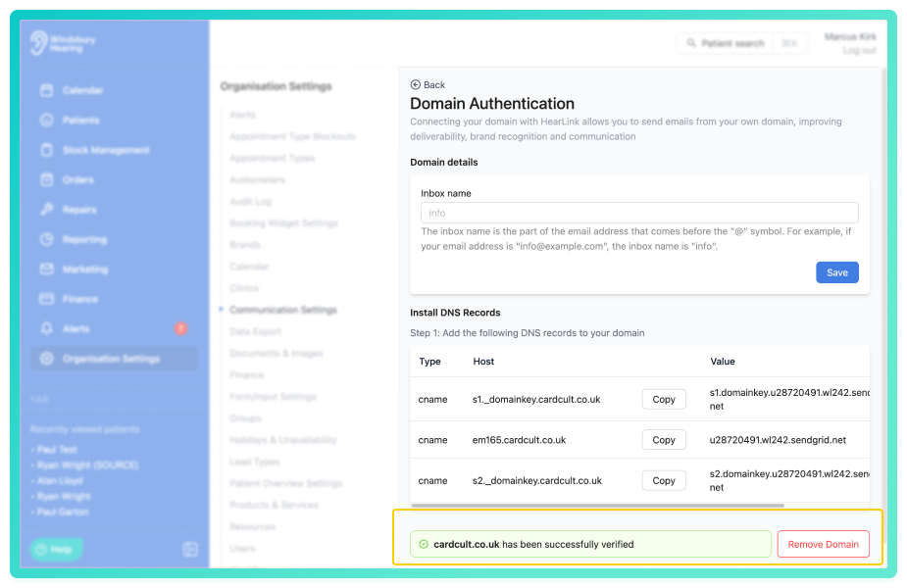Open recent patient Ryan Wright (SOURCE)
The height and width of the screenshot is (588, 907).
click(87, 465)
